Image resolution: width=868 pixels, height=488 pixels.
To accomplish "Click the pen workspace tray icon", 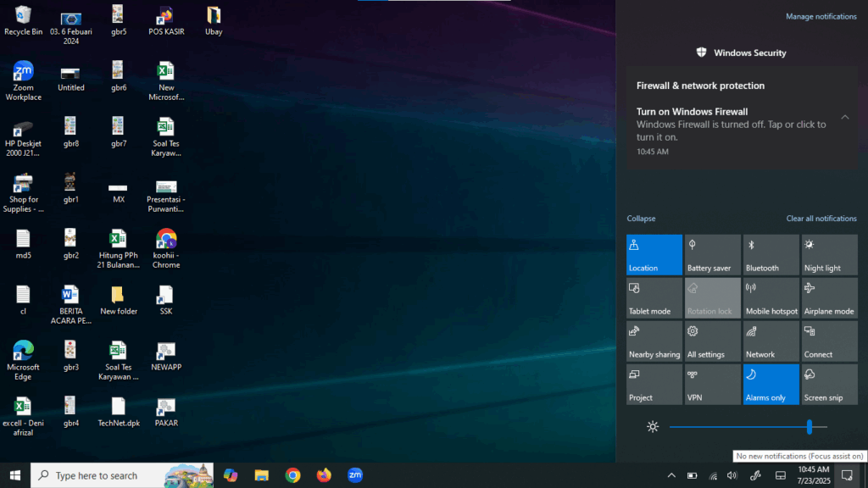I will (755, 476).
